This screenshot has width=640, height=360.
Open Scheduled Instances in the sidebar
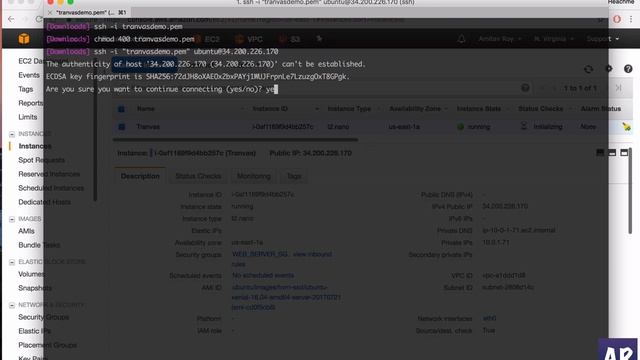tap(51, 188)
